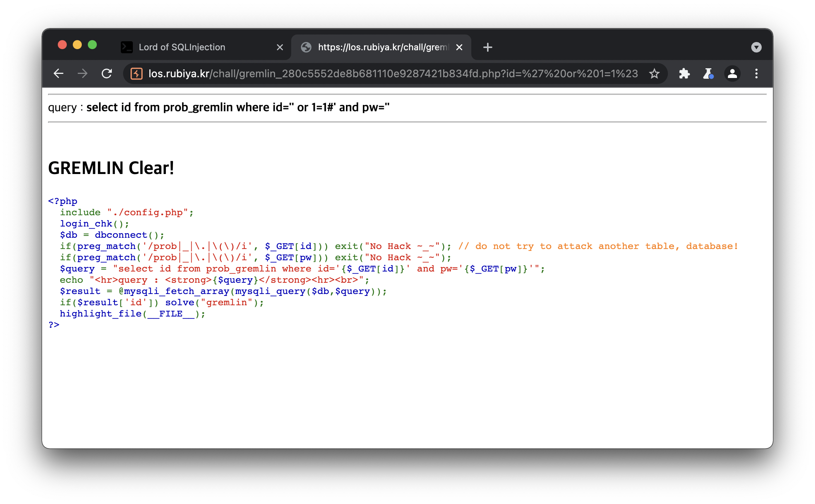Click the GREMLIN Clear! heading
Viewport: 815px width, 504px height.
click(x=111, y=168)
